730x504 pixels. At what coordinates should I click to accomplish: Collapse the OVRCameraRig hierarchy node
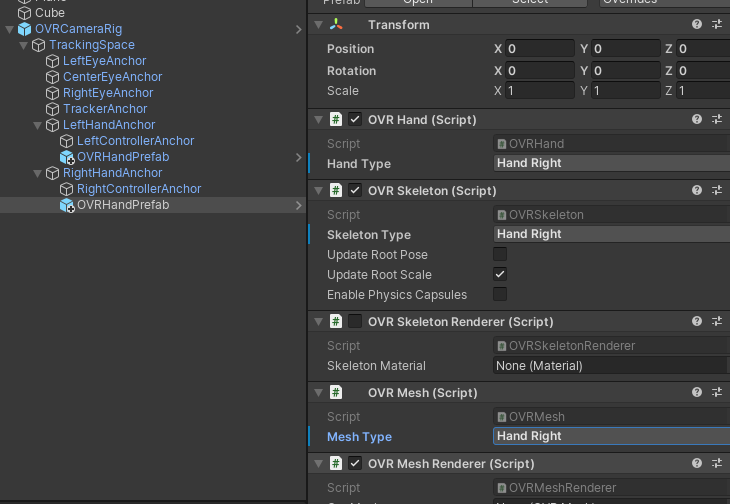point(9,29)
